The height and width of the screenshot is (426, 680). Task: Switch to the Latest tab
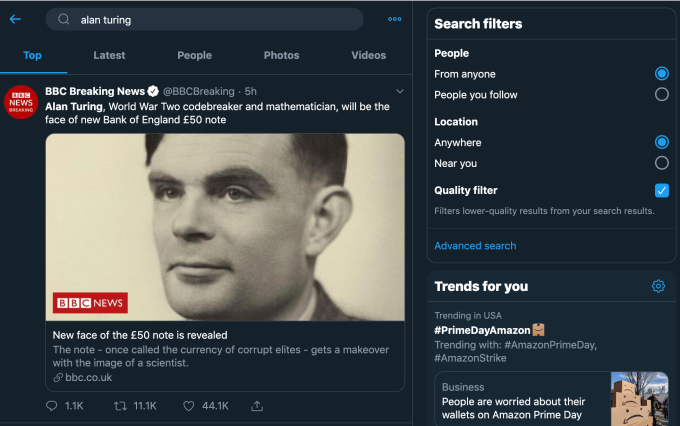(109, 55)
